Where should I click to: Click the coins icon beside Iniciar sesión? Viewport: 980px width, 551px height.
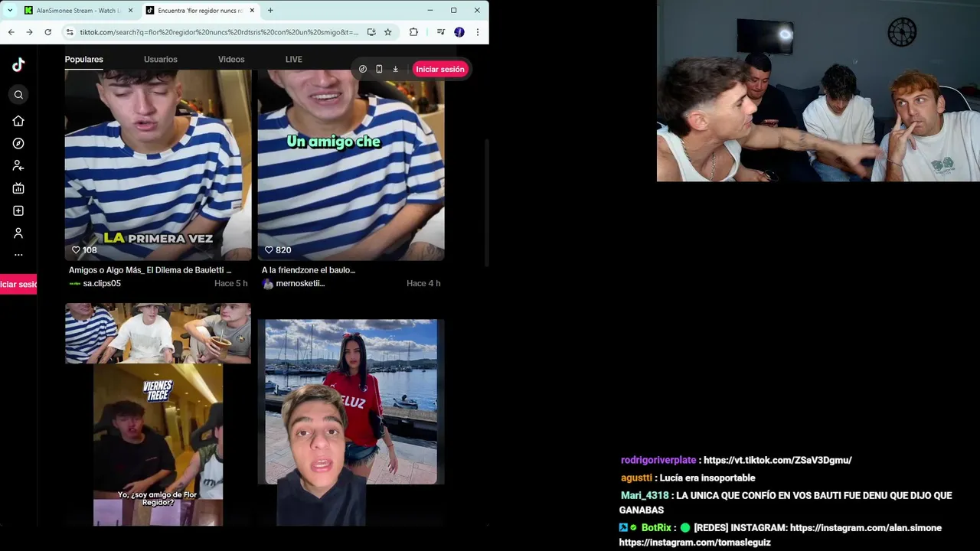(363, 69)
